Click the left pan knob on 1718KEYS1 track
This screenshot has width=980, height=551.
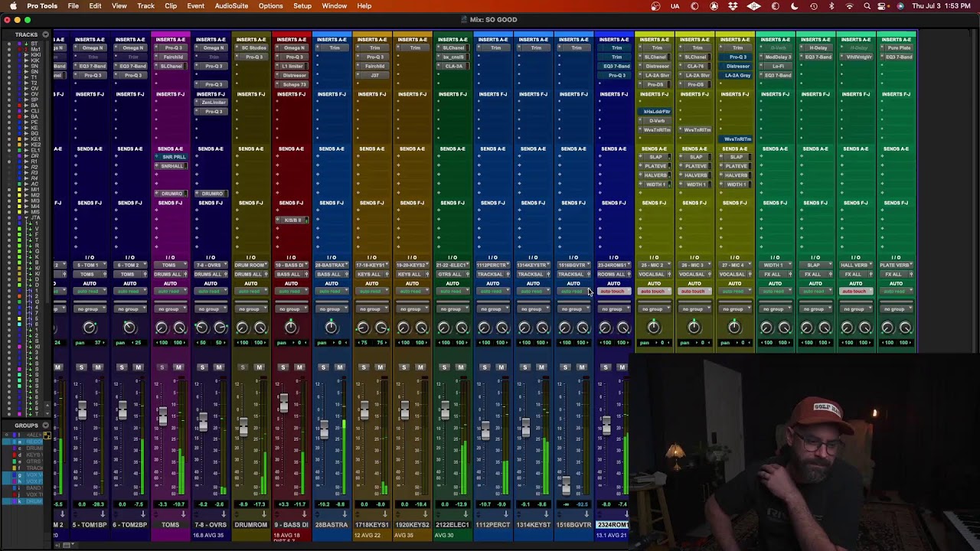click(363, 328)
